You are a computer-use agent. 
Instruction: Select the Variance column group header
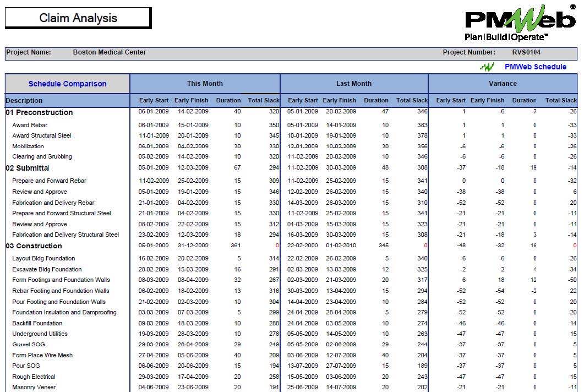point(503,84)
